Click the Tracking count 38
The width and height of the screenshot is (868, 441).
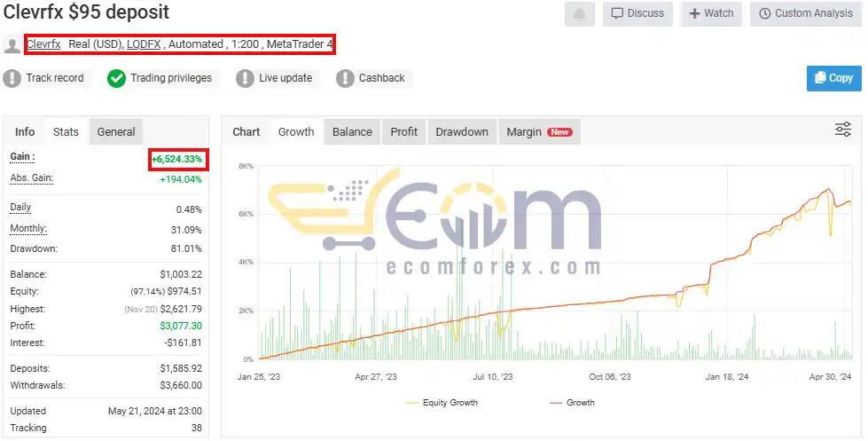click(x=197, y=428)
